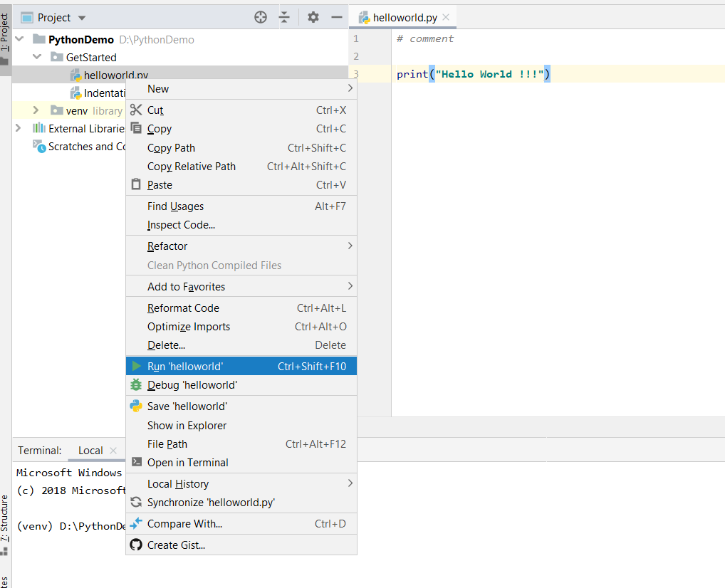Click the scissors icon next to Cut
The height and width of the screenshot is (588, 725).
135,110
